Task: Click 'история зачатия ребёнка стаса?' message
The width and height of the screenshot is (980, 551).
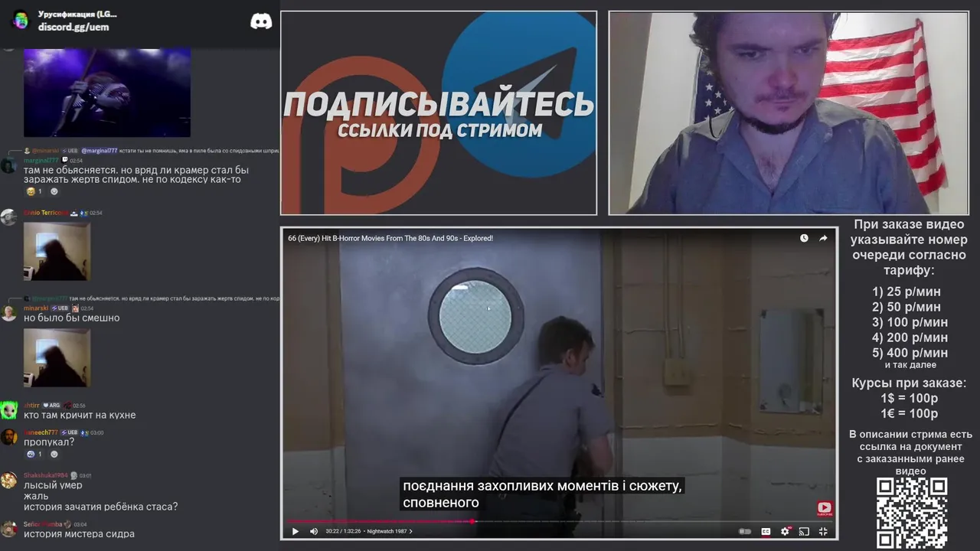Action: tap(101, 507)
